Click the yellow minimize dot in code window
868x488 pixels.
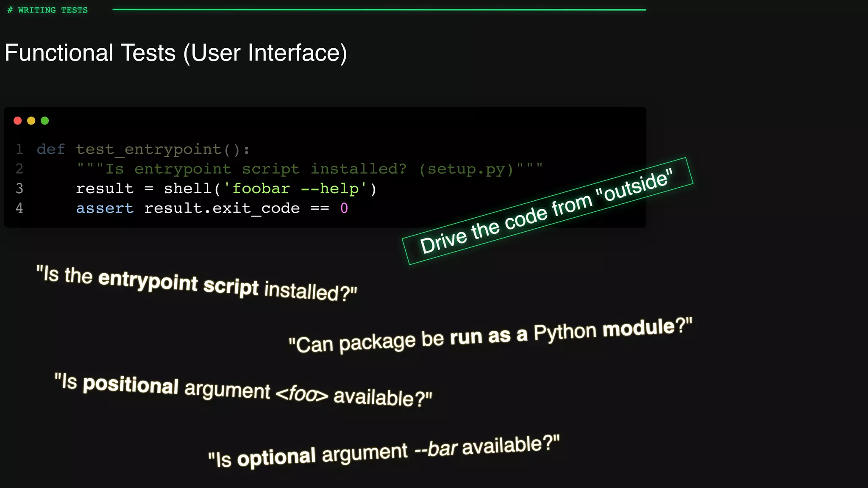(31, 121)
